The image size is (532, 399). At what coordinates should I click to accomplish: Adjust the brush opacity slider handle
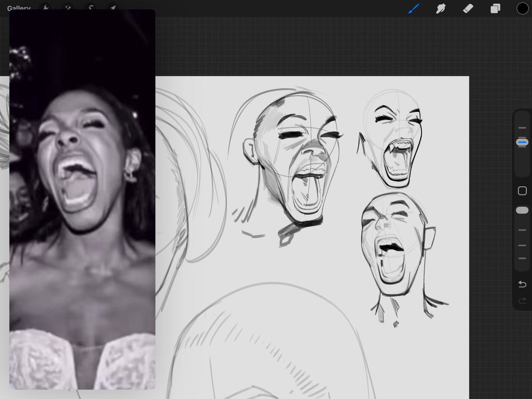click(522, 210)
